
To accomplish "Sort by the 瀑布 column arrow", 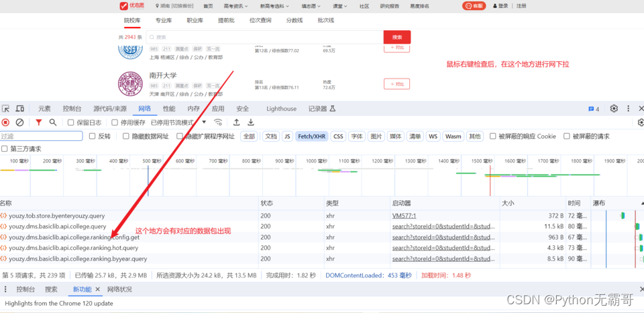I will click(x=641, y=204).
